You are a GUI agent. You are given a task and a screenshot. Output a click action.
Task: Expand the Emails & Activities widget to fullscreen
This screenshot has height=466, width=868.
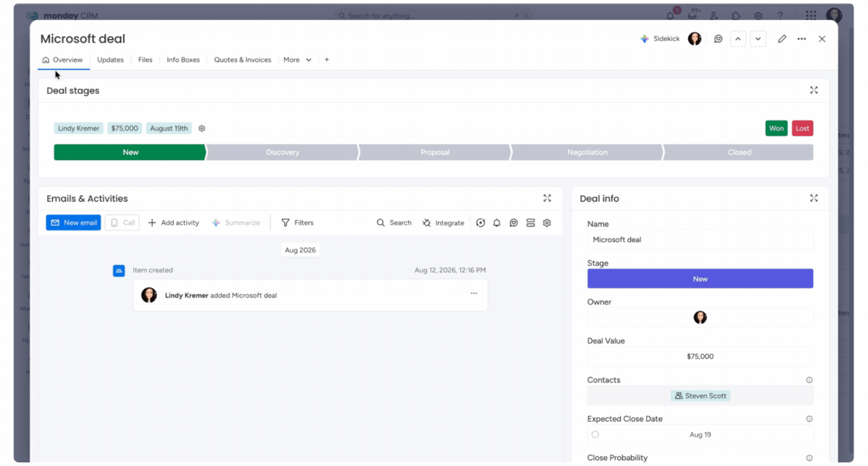(x=547, y=198)
